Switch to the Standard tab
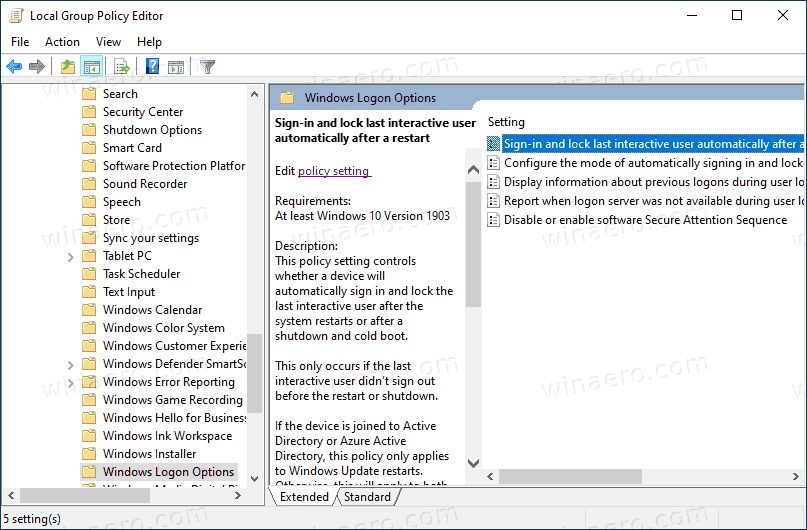The image size is (807, 530). pos(367,497)
